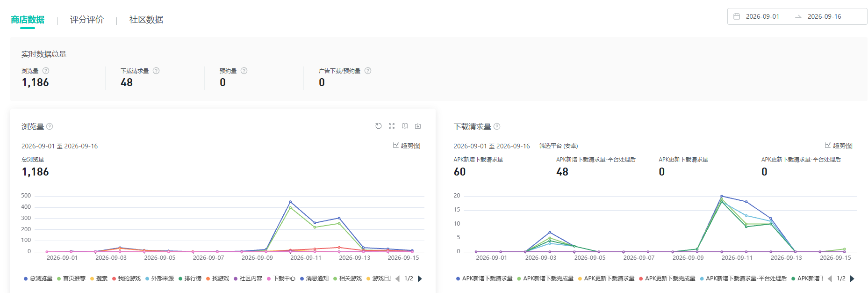Viewport: 868px width, 293px height.
Task: Download the 浏览量 chart image
Action: pyautogui.click(x=418, y=126)
